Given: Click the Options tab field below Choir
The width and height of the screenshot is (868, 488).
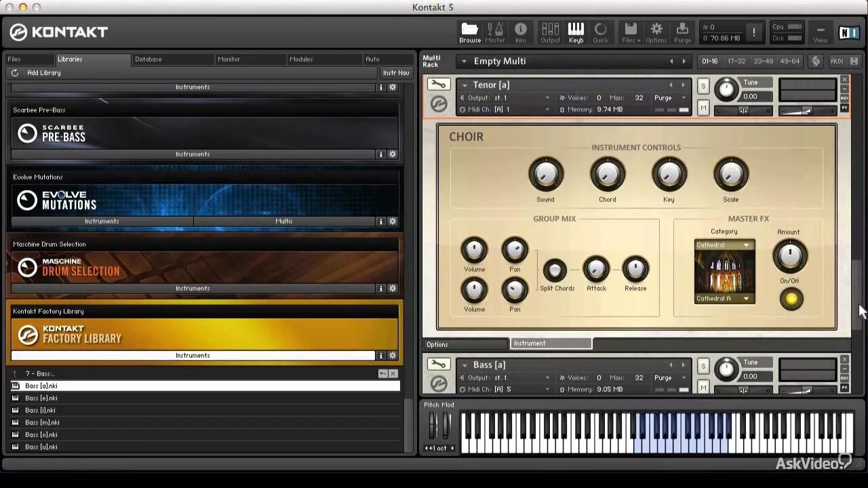Looking at the screenshot, I should click(x=465, y=344).
